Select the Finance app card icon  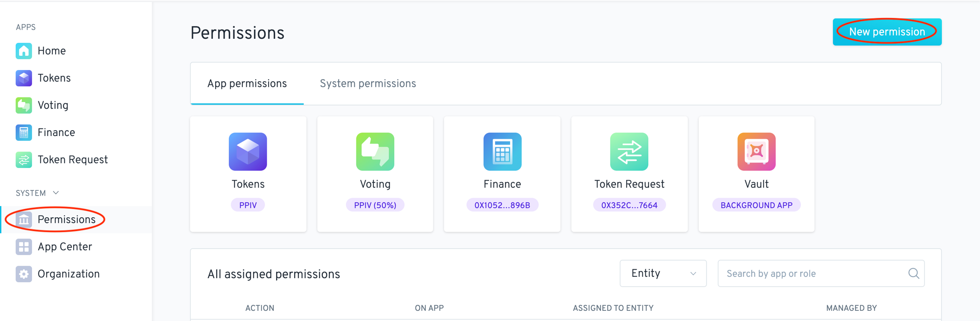(502, 152)
